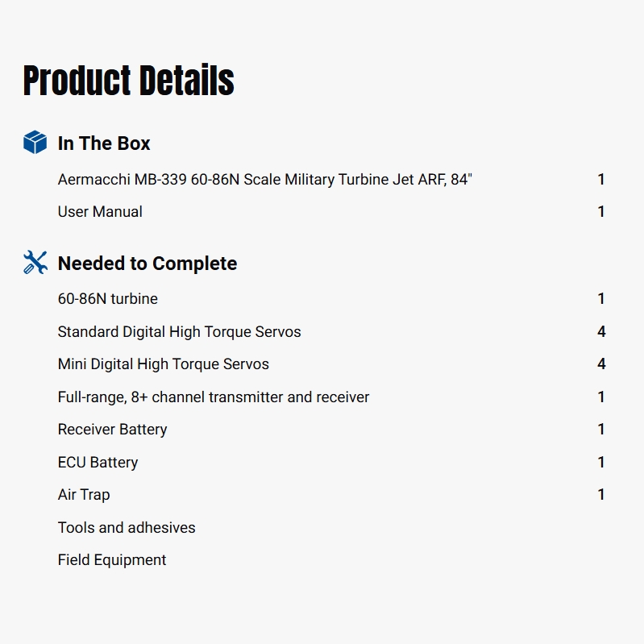Click the 60-86N turbine item
This screenshot has height=644, width=644.
pos(108,299)
